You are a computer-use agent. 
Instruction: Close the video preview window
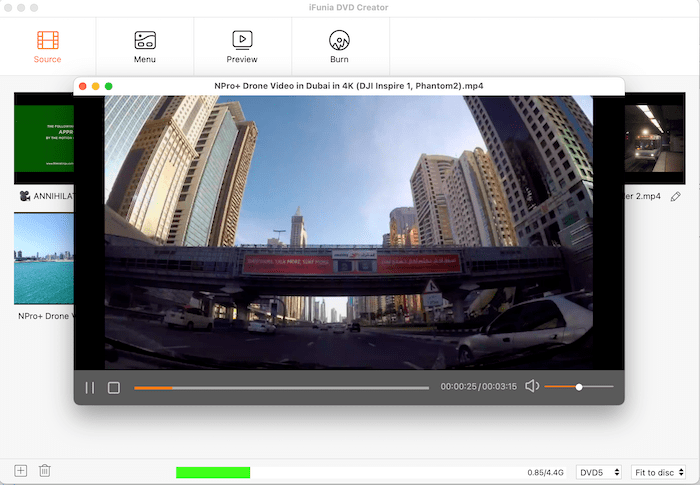click(83, 86)
